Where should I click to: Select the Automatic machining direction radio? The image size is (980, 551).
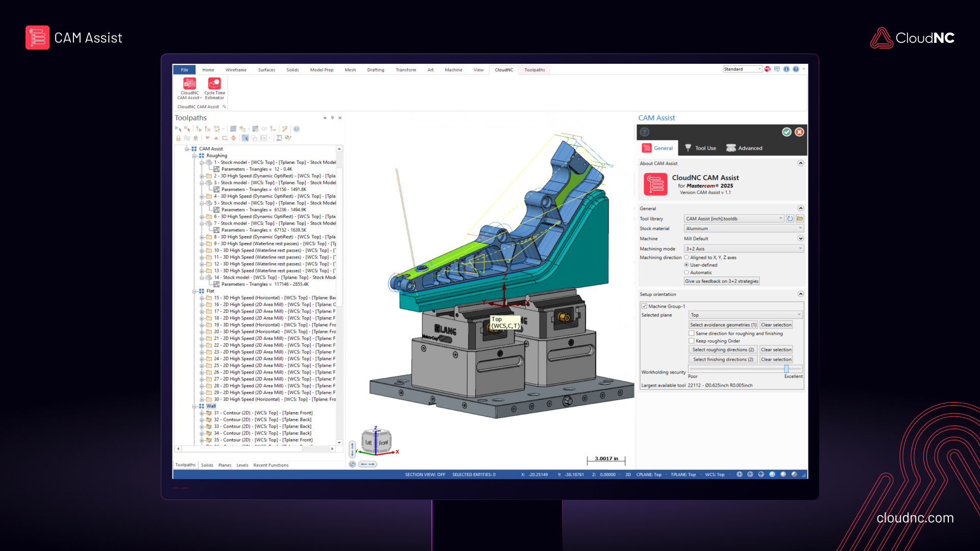click(x=688, y=272)
